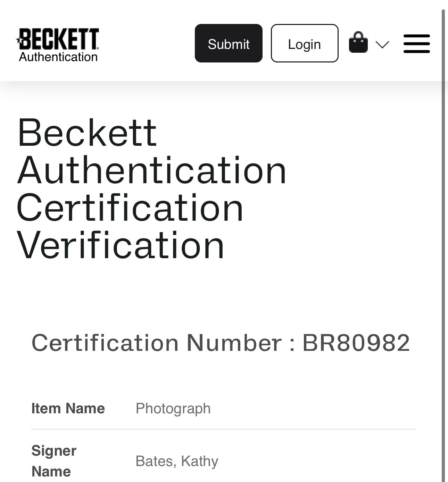Screen dimensions: 448x482
Task: Click the word Beckett in page heading
Action: pos(87,133)
